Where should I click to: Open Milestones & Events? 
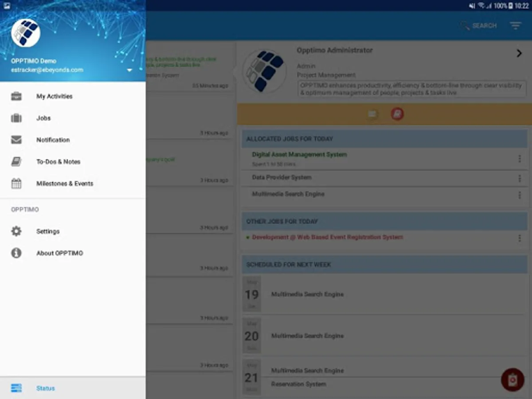pos(73,183)
